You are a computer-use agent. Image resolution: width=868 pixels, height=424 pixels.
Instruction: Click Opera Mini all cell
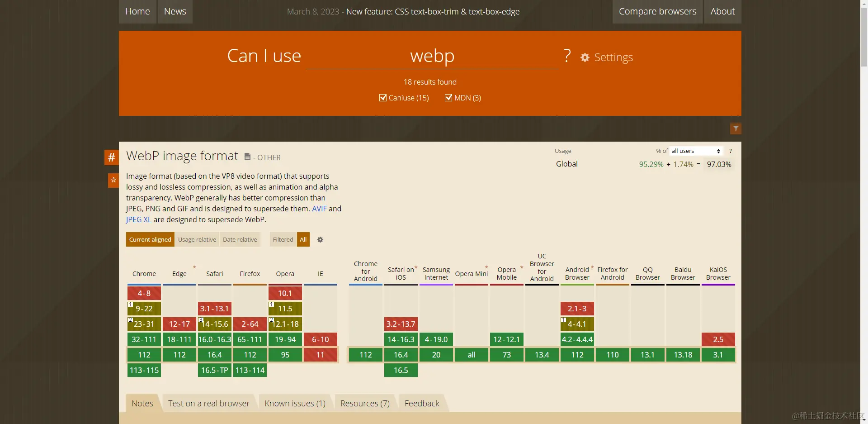pos(472,355)
